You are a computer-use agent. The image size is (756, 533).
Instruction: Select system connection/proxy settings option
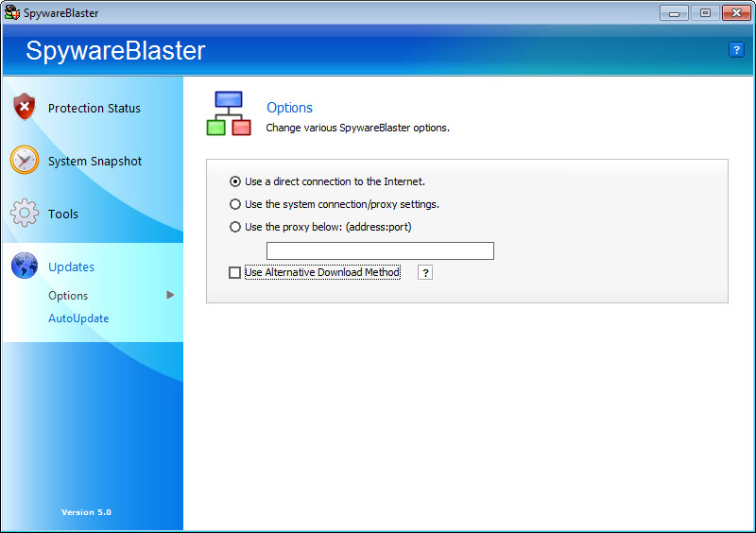click(234, 204)
